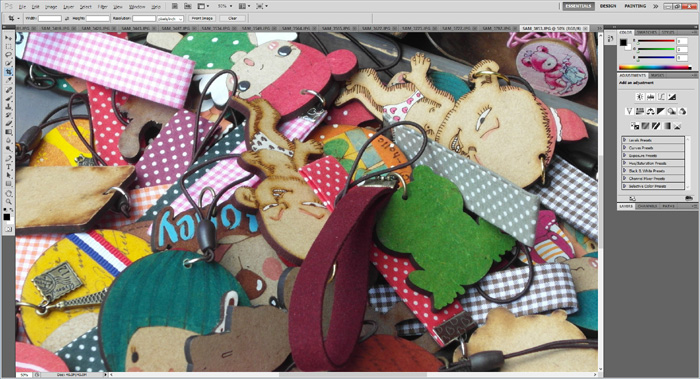Toggle Quick Mask mode
Image resolution: width=700 pixels, height=379 pixels.
tap(8, 229)
